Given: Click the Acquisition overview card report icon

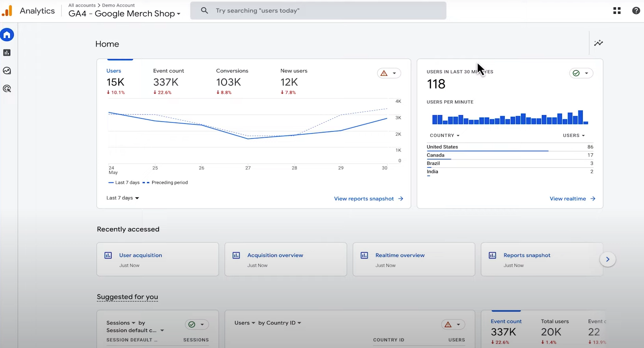Looking at the screenshot, I should click(x=236, y=255).
